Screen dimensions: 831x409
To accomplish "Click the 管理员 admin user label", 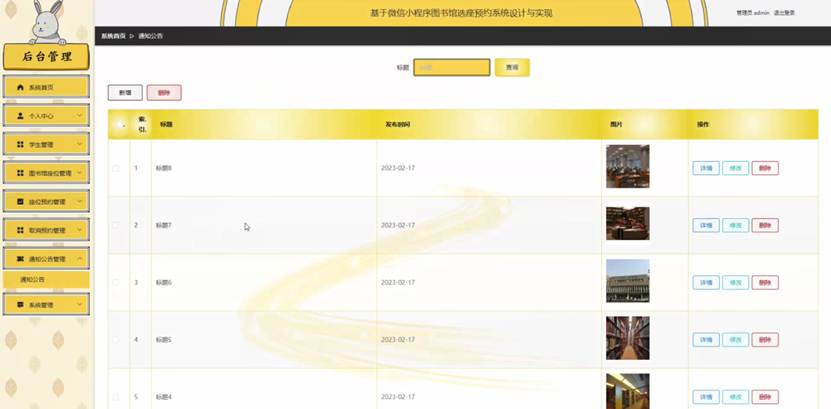I will point(753,13).
